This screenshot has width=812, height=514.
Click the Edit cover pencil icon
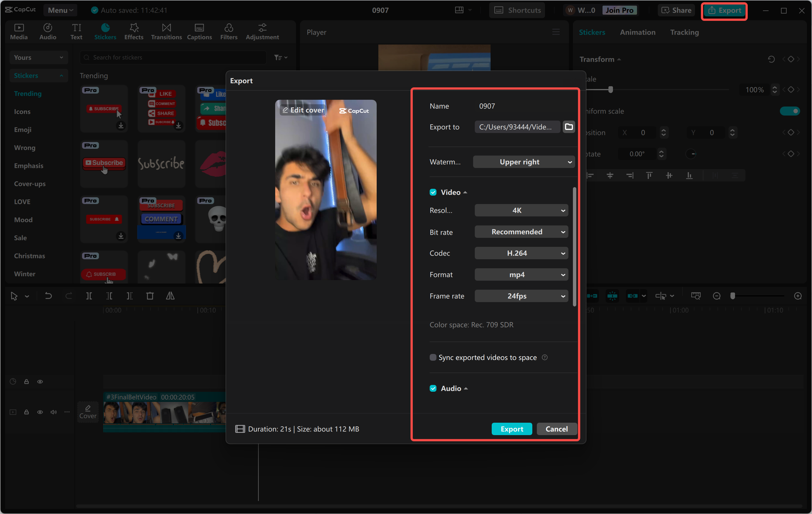click(x=285, y=110)
